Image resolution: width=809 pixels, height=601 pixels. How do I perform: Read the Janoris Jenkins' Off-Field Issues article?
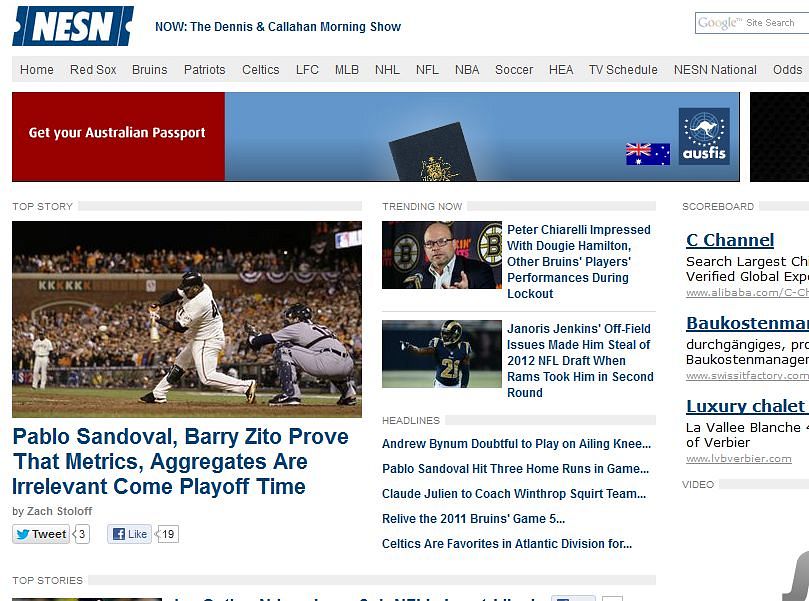tap(580, 361)
